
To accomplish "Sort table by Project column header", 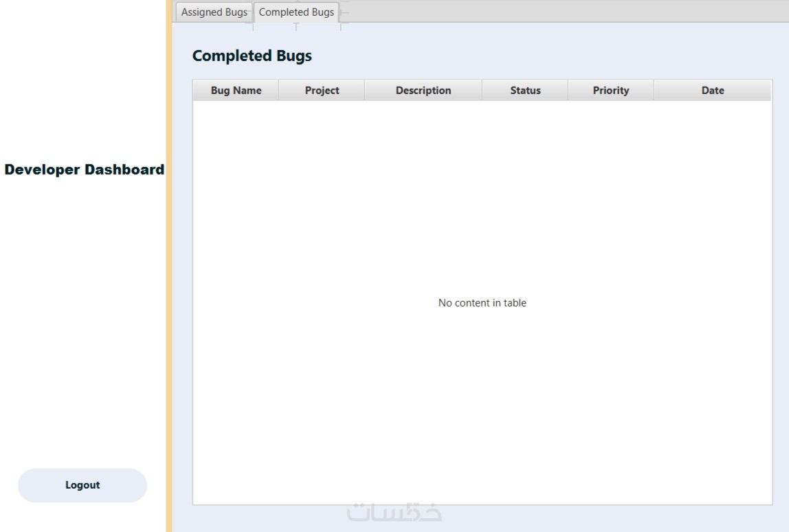I will tap(322, 91).
